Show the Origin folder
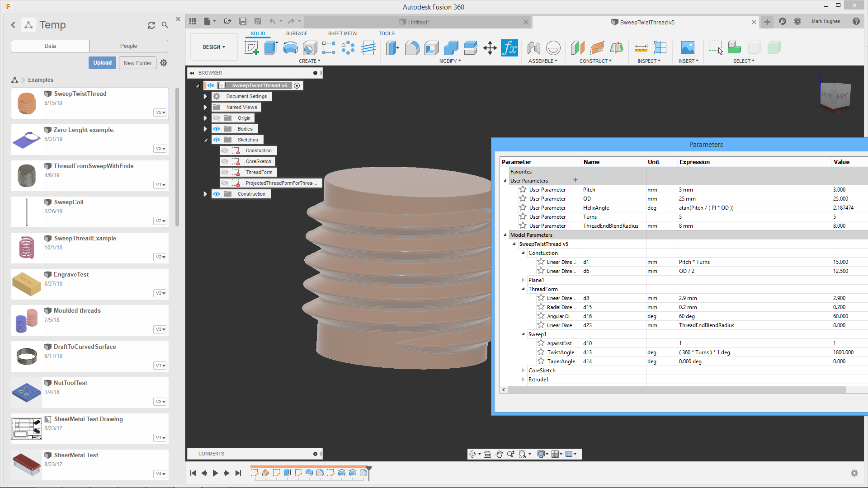868x488 pixels. [217, 118]
